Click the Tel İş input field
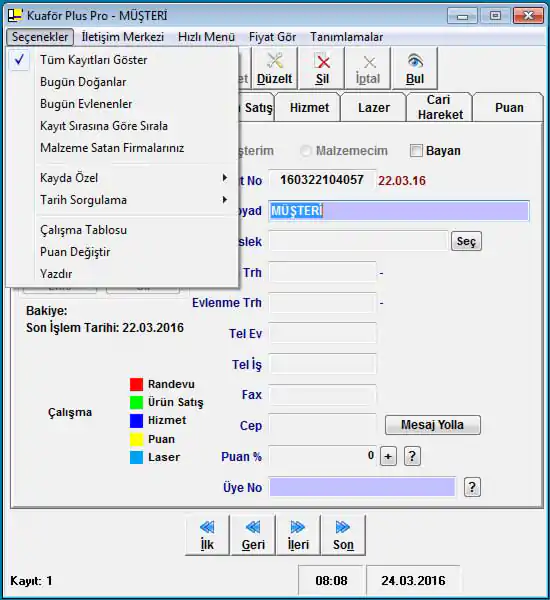This screenshot has width=550, height=600. 322,364
